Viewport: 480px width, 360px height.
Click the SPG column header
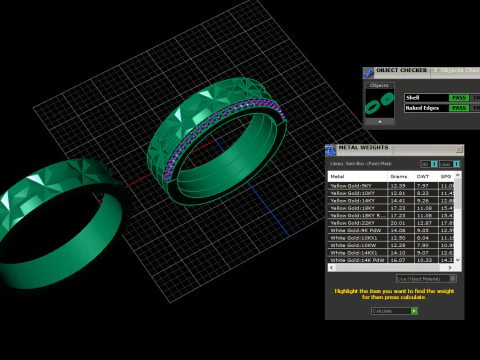(x=446, y=176)
